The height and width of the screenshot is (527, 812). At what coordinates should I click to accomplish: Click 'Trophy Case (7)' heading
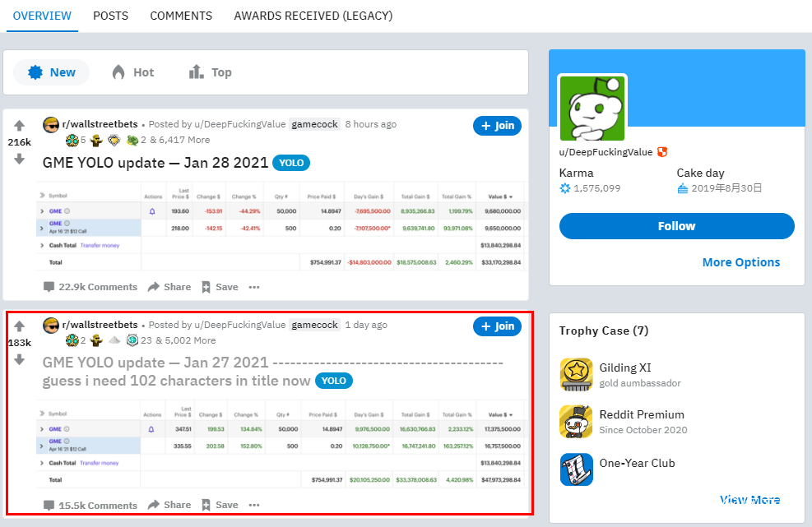click(x=604, y=331)
